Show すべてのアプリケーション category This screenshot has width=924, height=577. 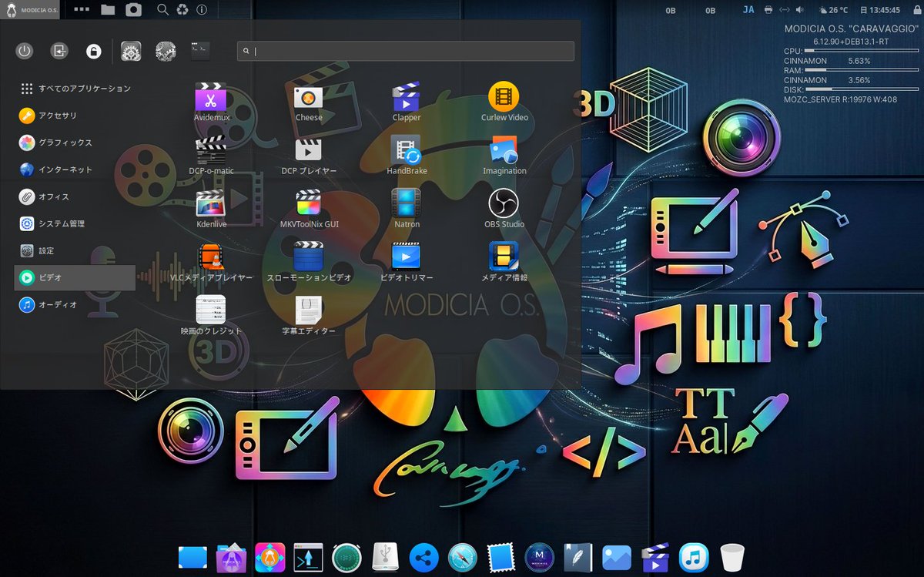click(x=75, y=89)
